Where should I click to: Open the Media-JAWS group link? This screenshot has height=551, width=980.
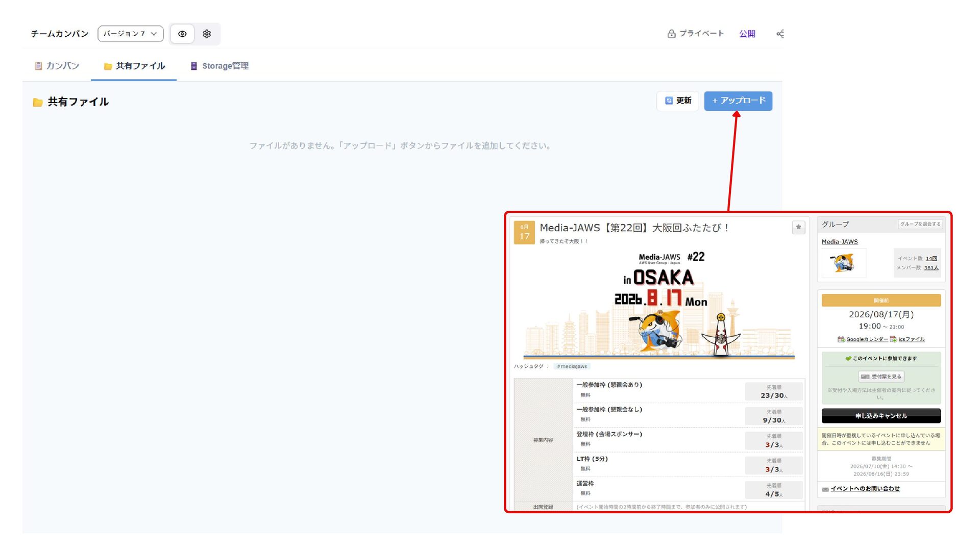click(840, 242)
